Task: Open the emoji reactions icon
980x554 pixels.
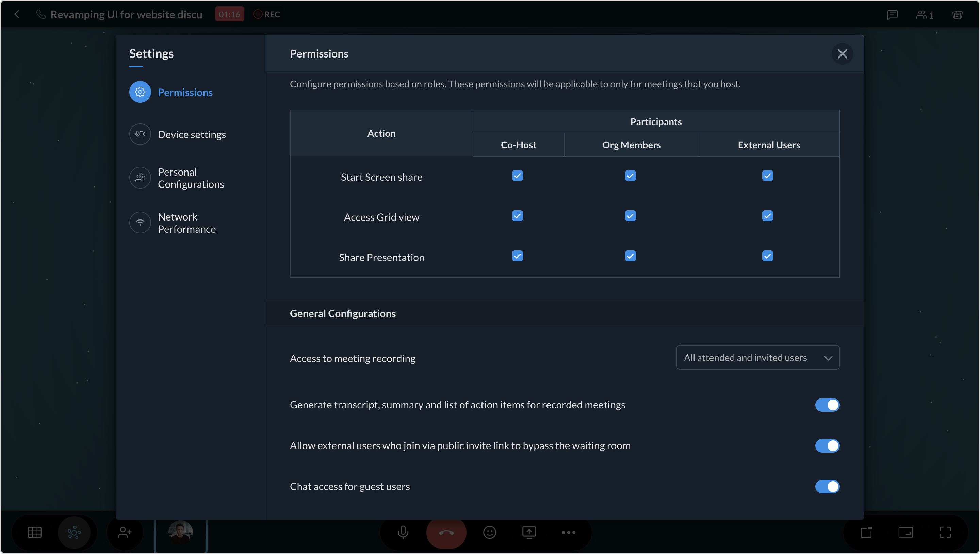Action: click(490, 532)
